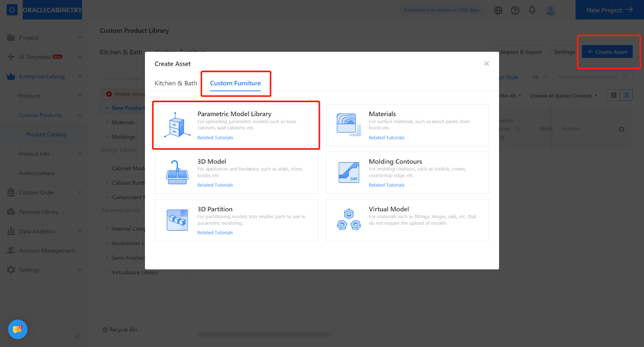Expand the Custom Order chevron

click(x=80, y=192)
